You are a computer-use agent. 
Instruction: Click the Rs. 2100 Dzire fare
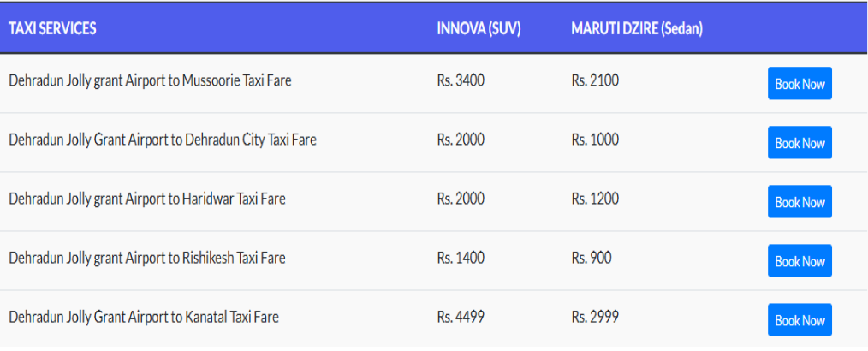[x=595, y=80]
